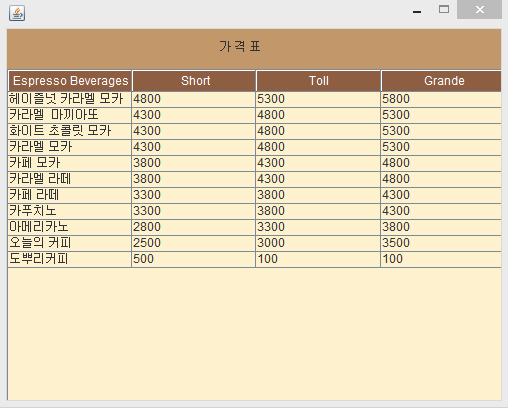The width and height of the screenshot is (508, 408).
Task: Click Grande price 100 in 도뿌리커피 row
Action: click(x=441, y=259)
